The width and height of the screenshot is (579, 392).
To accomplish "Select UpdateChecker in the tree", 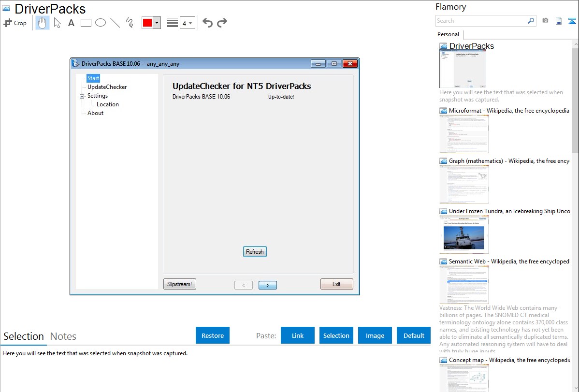I will coord(107,87).
